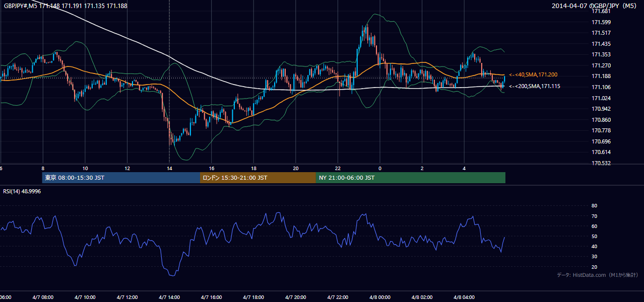Select the ロンドン 15:30-21:00 JST session bar

258,178
